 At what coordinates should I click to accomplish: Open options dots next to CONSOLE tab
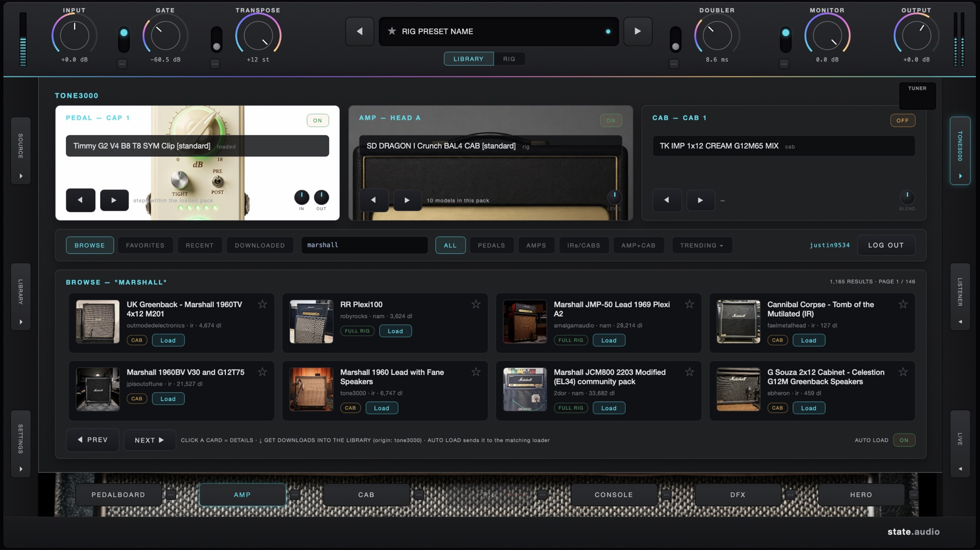666,495
